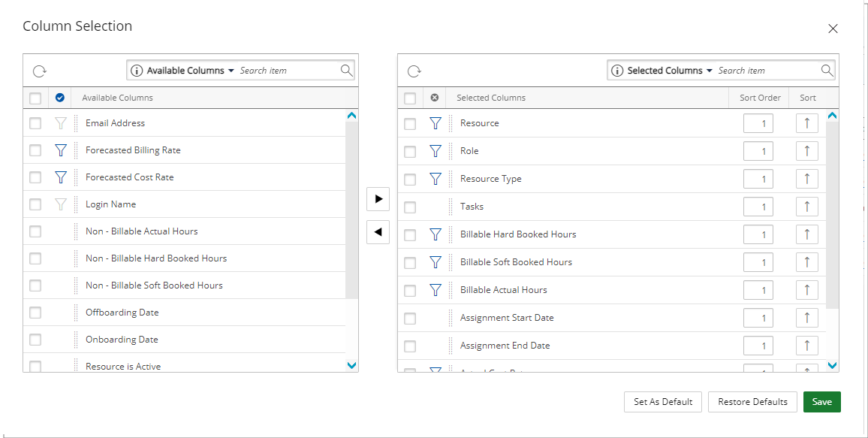Click the Set As Default button

662,402
